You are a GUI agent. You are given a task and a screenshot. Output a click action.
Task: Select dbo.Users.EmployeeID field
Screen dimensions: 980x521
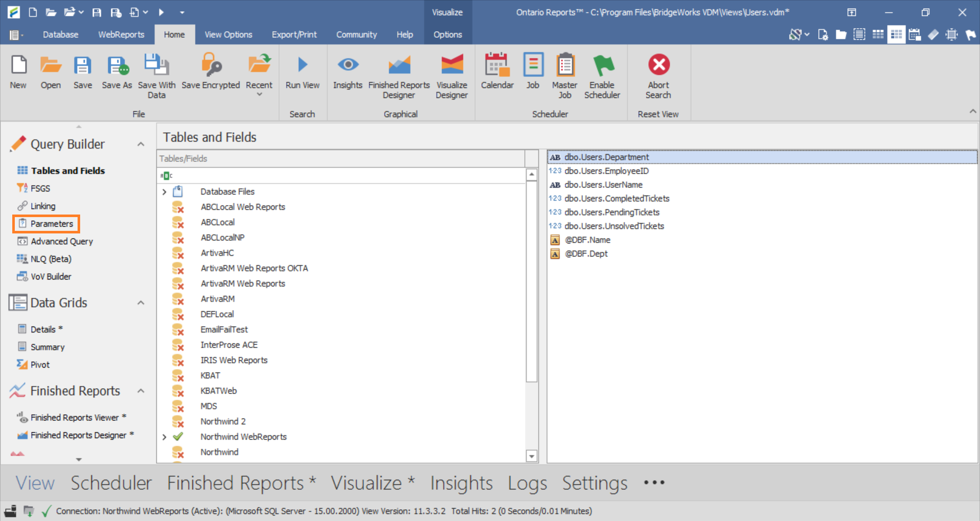point(606,171)
